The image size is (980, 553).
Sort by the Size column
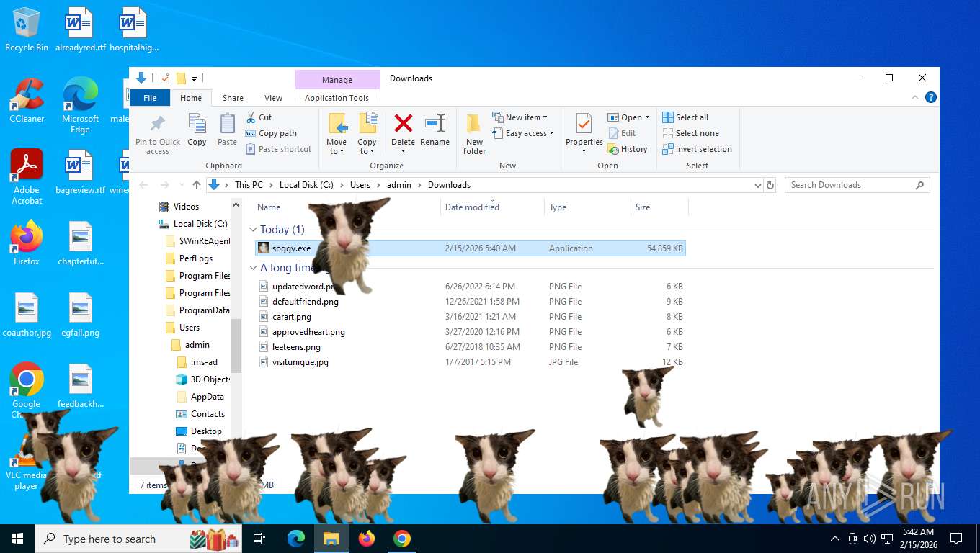[643, 207]
